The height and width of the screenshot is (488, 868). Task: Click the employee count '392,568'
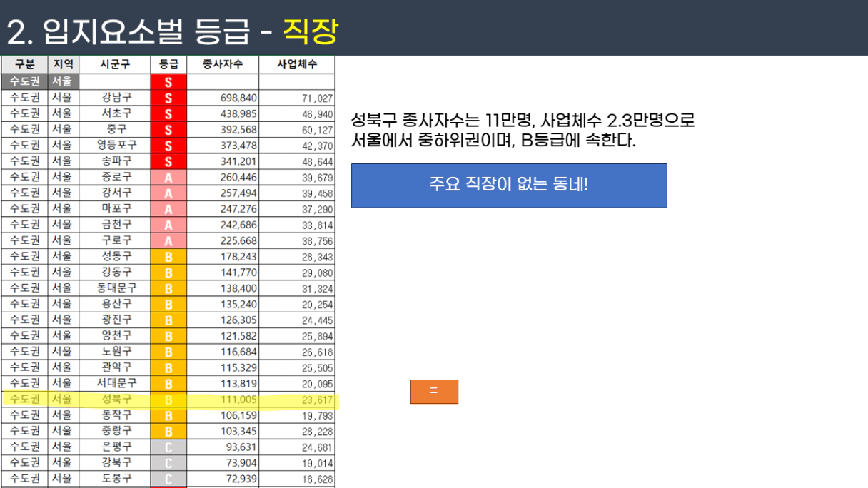(238, 129)
